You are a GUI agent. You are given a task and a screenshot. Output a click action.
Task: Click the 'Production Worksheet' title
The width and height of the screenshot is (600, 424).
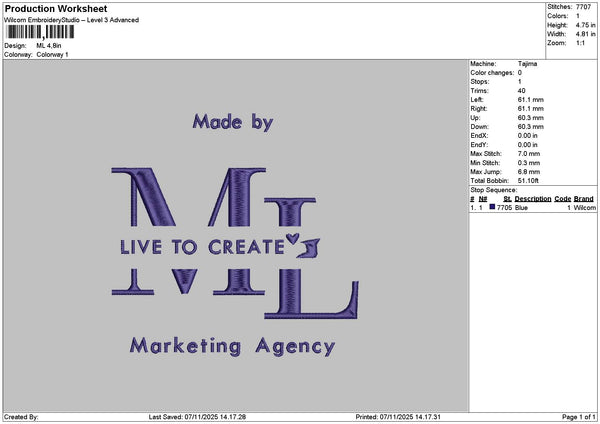click(56, 9)
